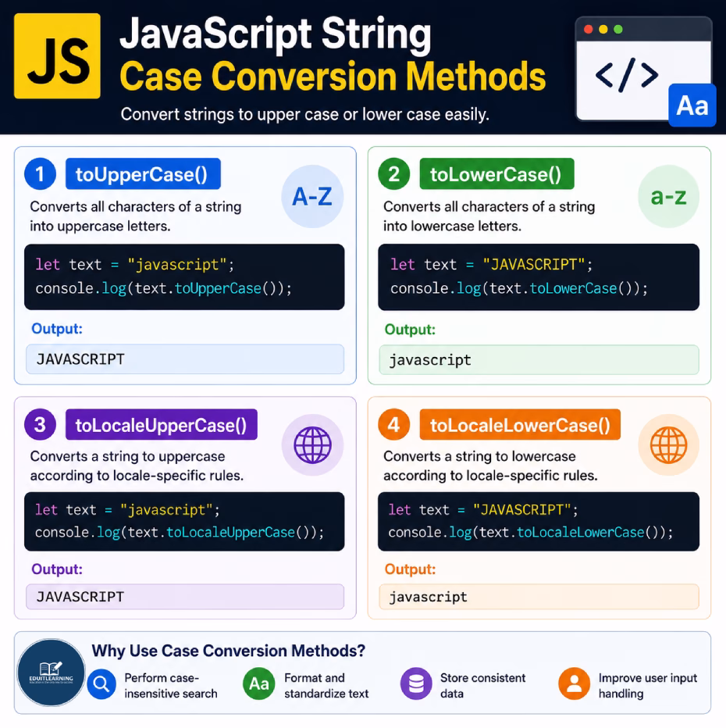This screenshot has height=728, width=726.
Task: Click the orange globe icon
Action: (668, 444)
